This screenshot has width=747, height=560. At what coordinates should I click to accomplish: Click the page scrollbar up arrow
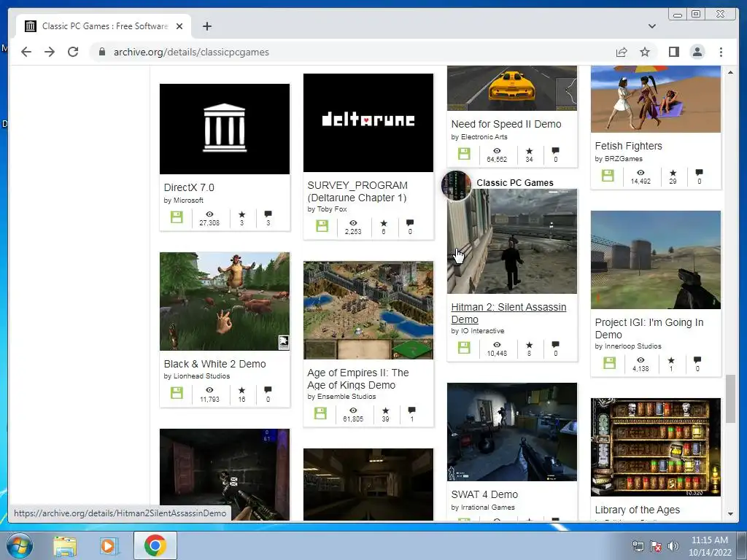(x=731, y=72)
